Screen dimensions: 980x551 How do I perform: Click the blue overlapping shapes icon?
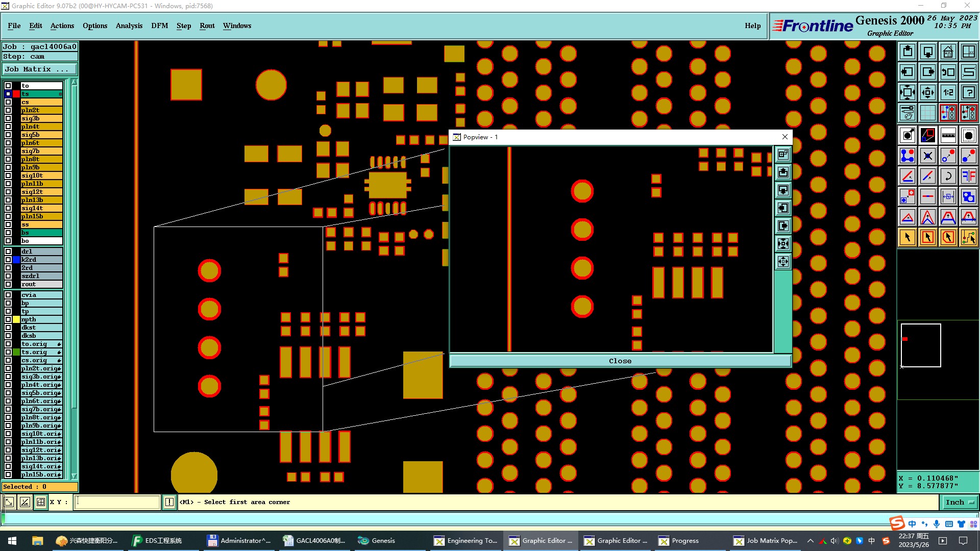click(x=968, y=196)
